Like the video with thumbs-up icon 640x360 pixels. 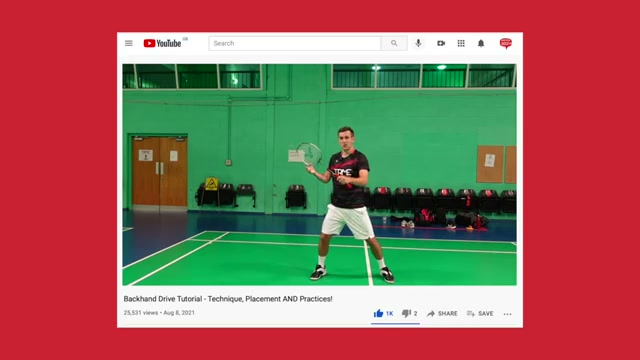click(378, 313)
